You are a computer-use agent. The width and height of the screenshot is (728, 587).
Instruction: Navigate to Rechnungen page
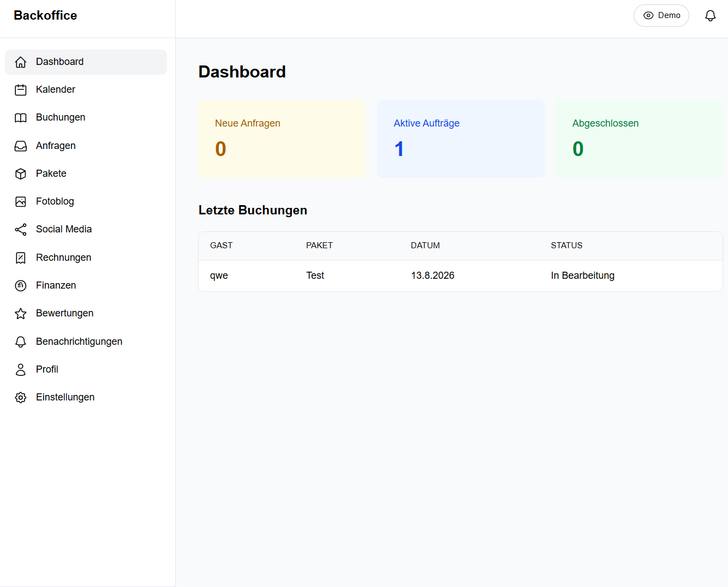86,258
